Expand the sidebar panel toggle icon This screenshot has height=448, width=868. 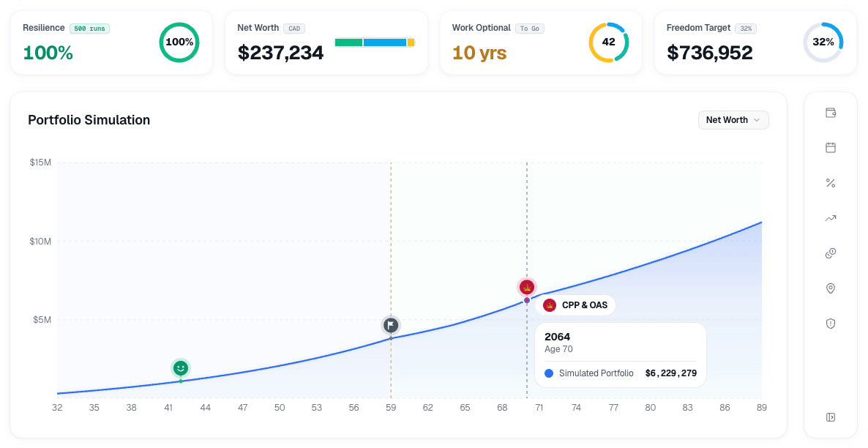pyautogui.click(x=831, y=417)
